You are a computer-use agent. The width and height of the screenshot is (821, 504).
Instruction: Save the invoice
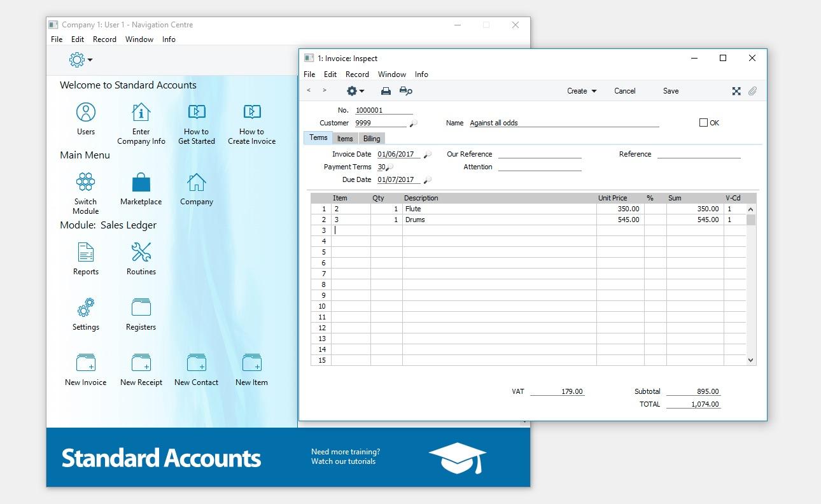[x=671, y=91]
